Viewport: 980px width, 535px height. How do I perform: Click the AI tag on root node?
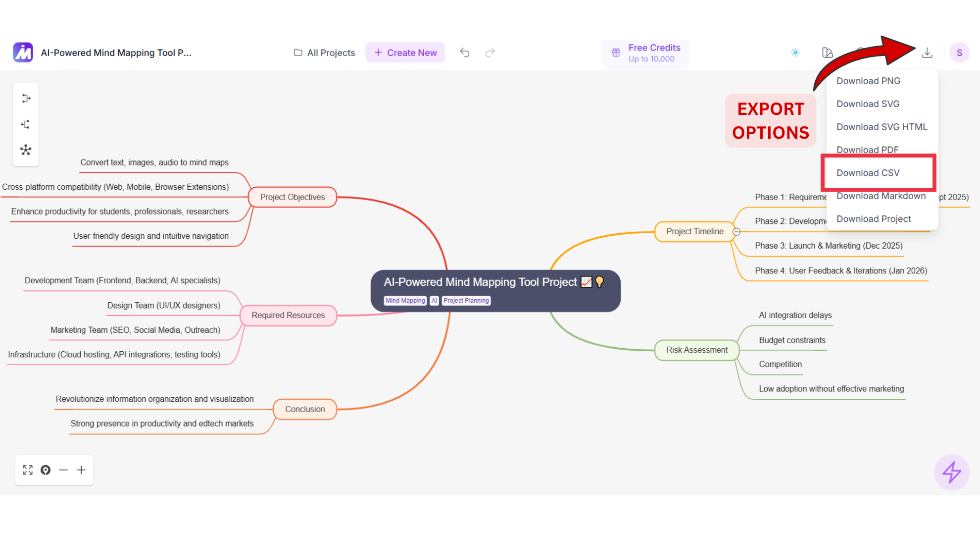click(434, 301)
